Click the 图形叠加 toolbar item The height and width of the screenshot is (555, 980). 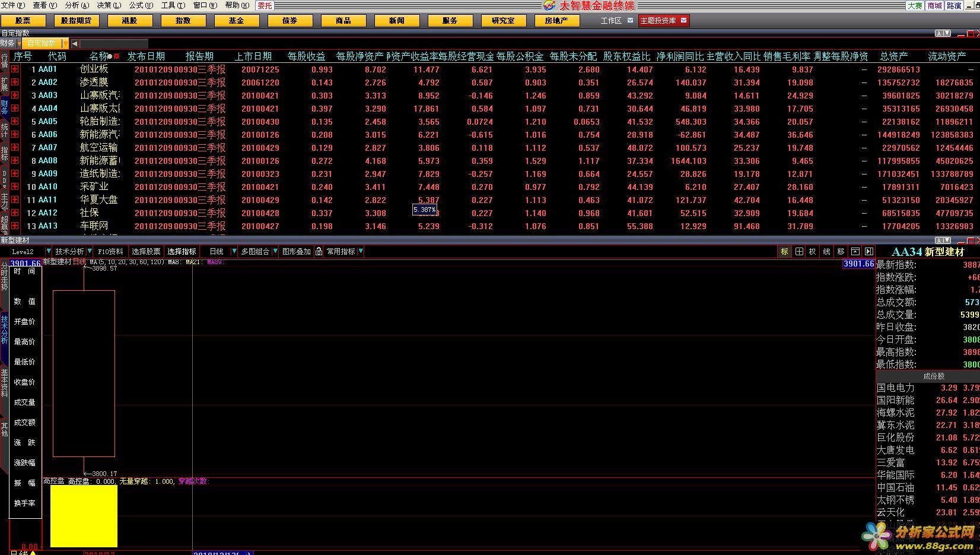click(297, 252)
